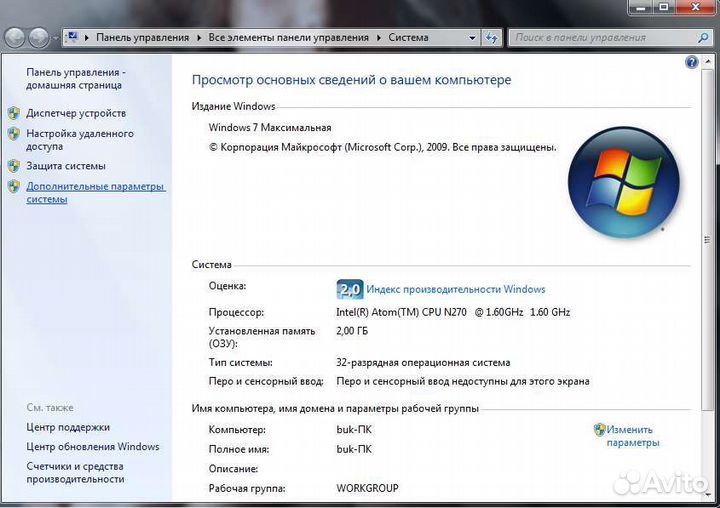Click the vertical scrollbar thumb

tap(708, 239)
